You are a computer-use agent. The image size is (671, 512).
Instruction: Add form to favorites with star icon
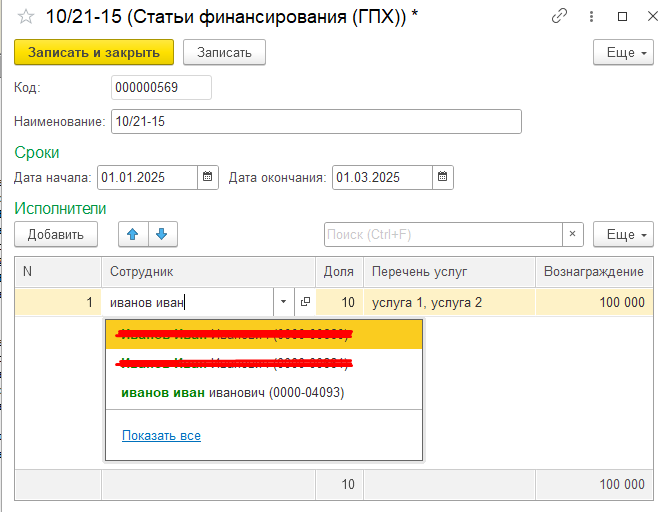tap(25, 18)
